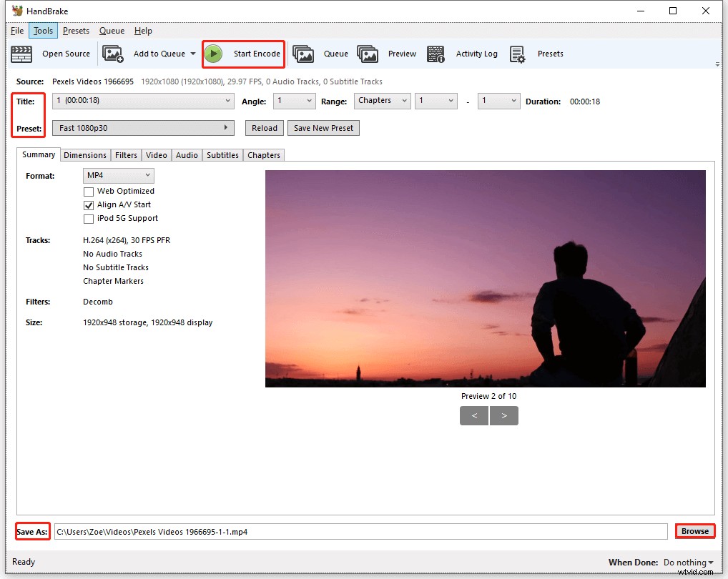728x579 pixels.
Task: Click Save New Preset
Action: click(323, 127)
